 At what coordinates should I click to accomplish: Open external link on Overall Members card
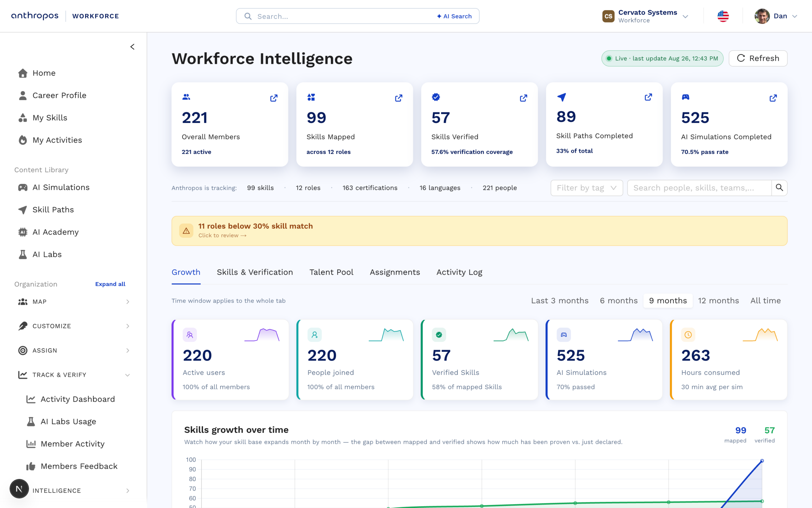coord(274,98)
